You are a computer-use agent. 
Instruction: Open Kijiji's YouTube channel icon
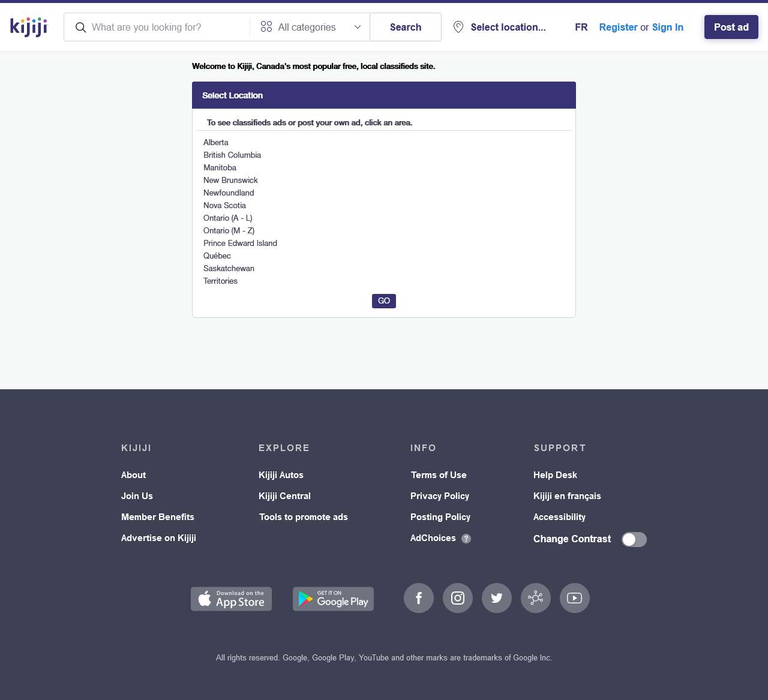(575, 598)
